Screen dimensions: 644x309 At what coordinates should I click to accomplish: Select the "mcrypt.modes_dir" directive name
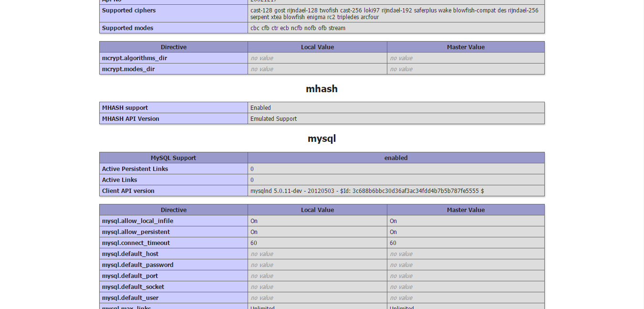pyautogui.click(x=128, y=69)
